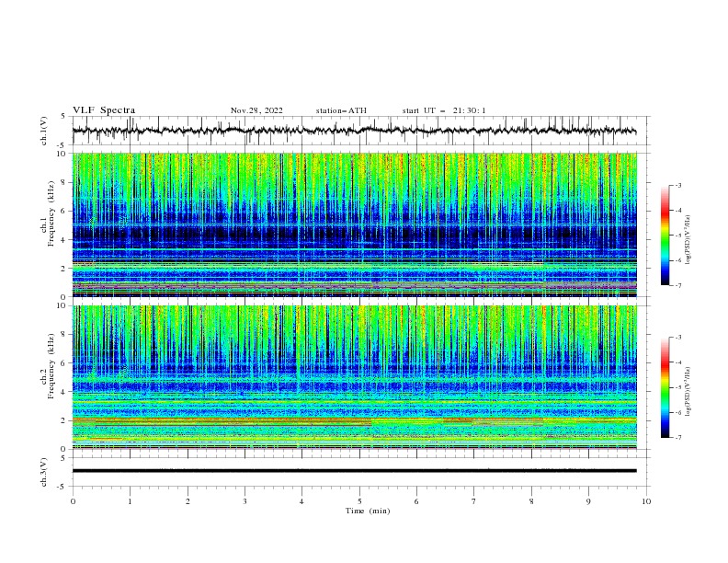Select the ch.2 "Frequency (kHz)" axis label

[x=51, y=365]
